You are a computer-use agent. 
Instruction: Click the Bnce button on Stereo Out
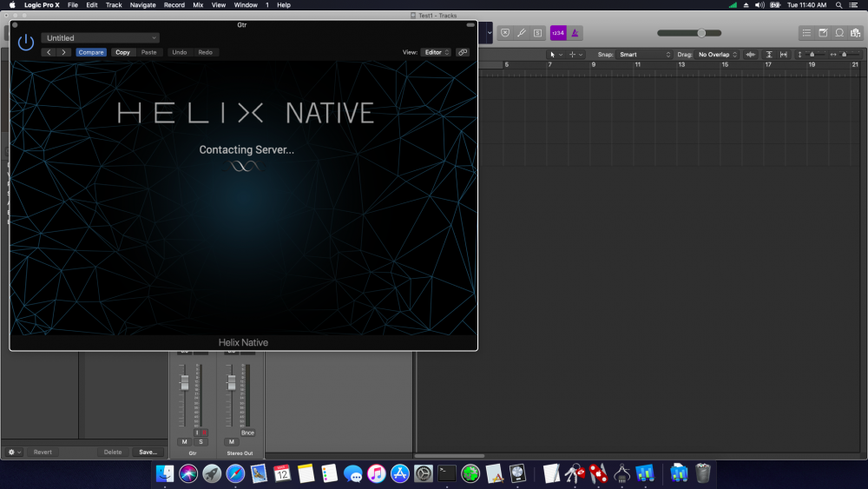[247, 433]
